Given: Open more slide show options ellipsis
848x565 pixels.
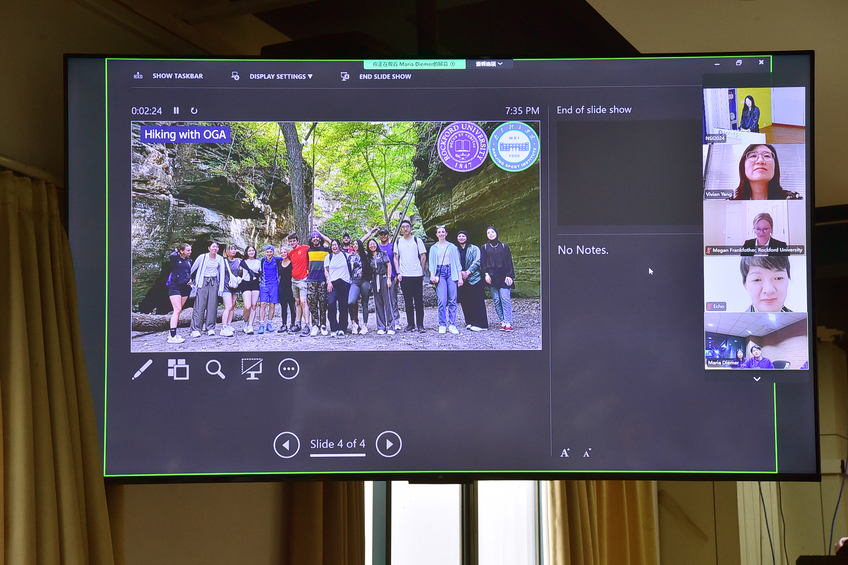Looking at the screenshot, I should coord(289,369).
